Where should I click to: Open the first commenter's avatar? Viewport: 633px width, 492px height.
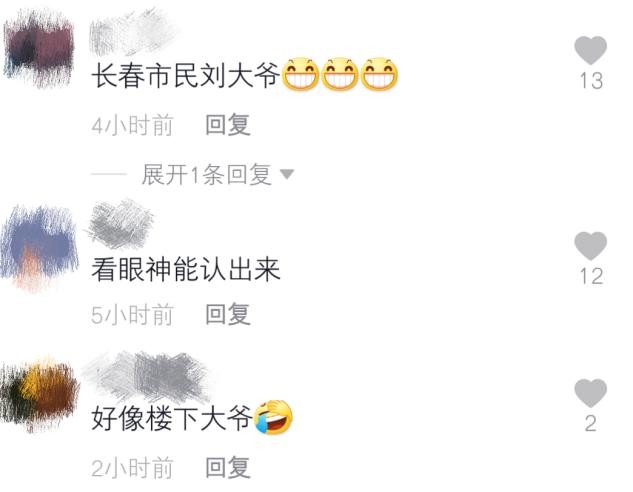coord(39,48)
